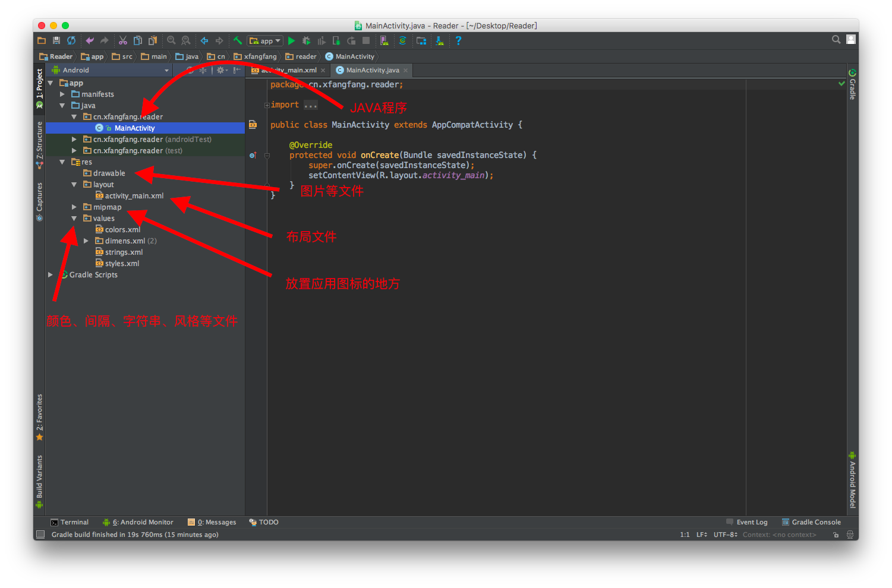
Task: Click the Search Everywhere magnifier icon
Action: coord(836,40)
